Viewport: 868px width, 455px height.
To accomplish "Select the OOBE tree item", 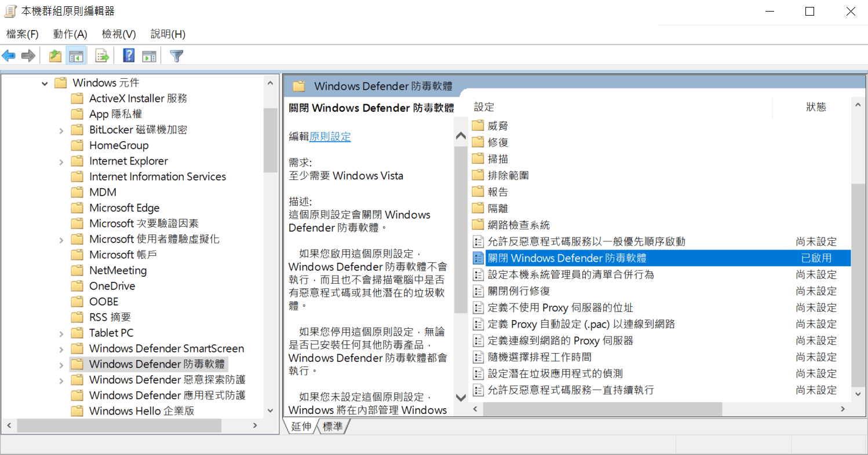I will pyautogui.click(x=104, y=302).
